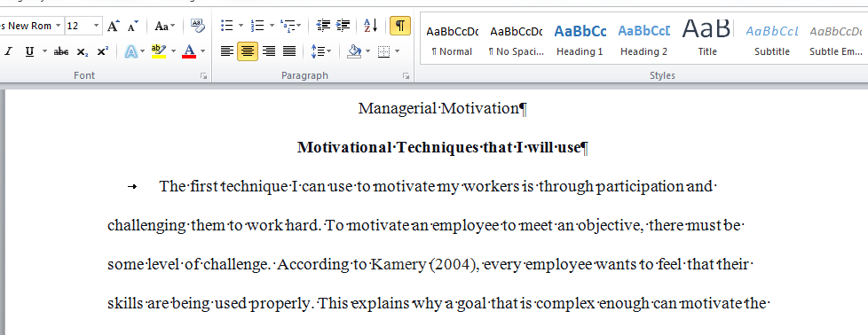Click the Grow Font button
868x335 pixels.
113,26
